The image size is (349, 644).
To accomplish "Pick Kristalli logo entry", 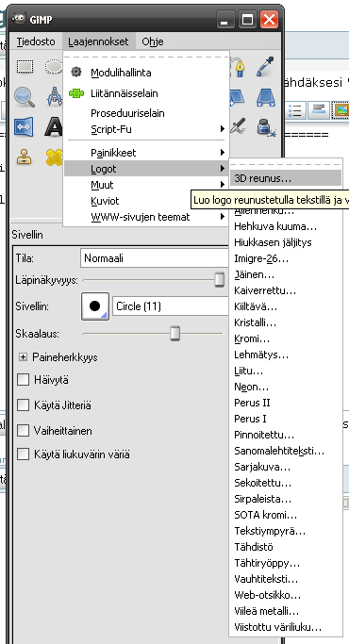I will [286, 322].
